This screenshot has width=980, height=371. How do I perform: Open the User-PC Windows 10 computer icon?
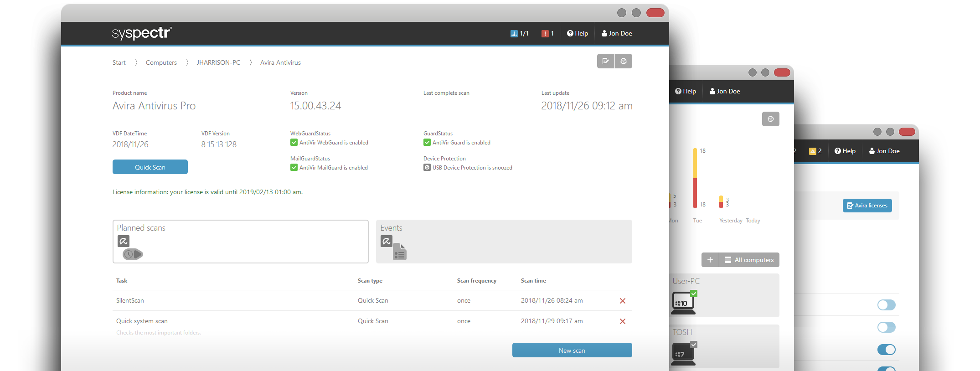tap(684, 303)
